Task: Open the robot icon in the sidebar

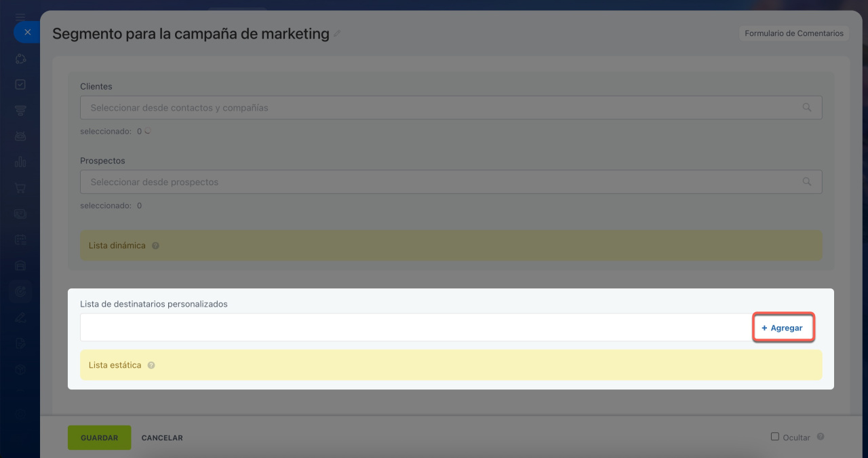Action: (x=20, y=136)
